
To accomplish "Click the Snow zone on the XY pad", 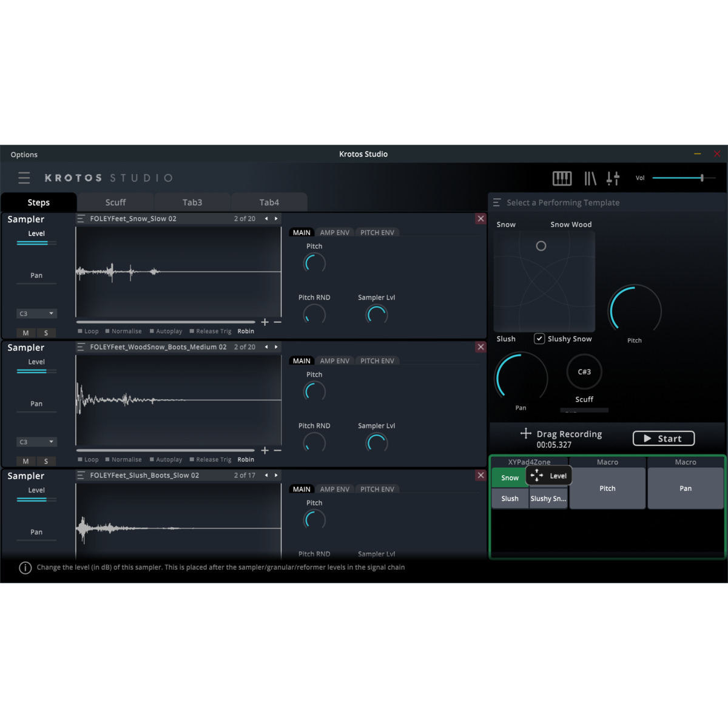I will 510,477.
